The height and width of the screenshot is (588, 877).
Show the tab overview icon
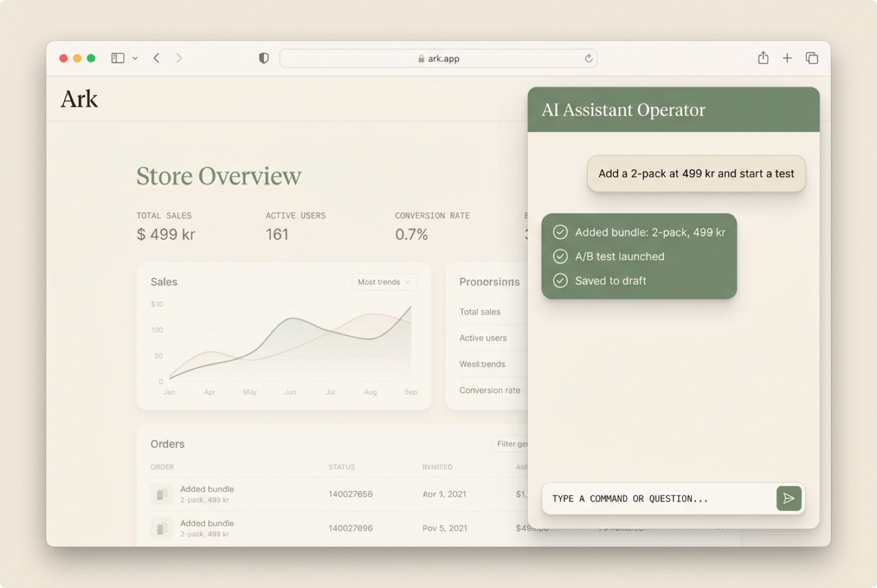812,58
